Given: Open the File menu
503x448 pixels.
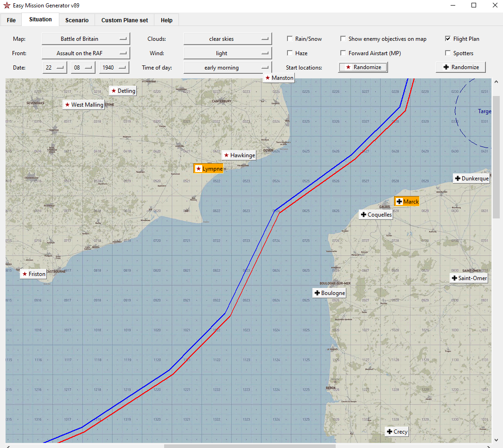Looking at the screenshot, I should pyautogui.click(x=11, y=20).
